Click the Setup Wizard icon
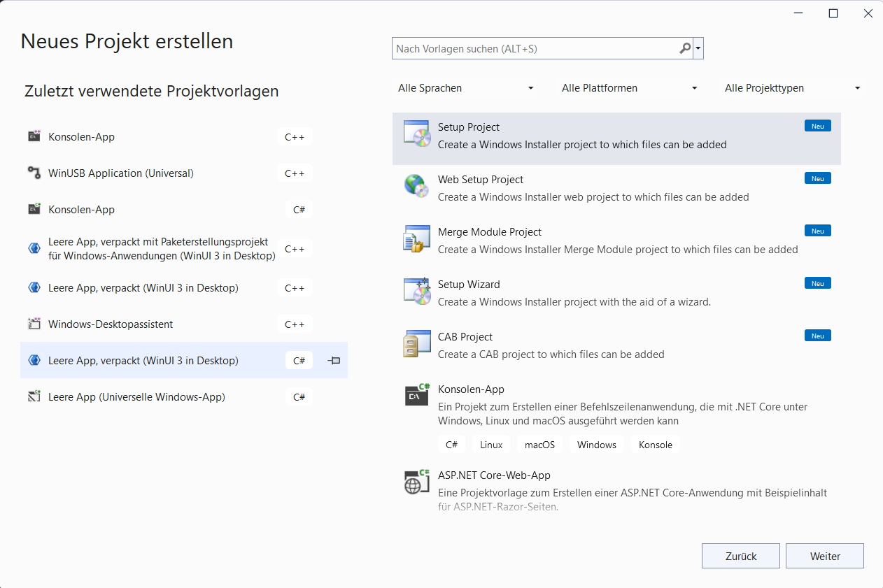Viewport: 883px width, 588px height. pos(417,291)
